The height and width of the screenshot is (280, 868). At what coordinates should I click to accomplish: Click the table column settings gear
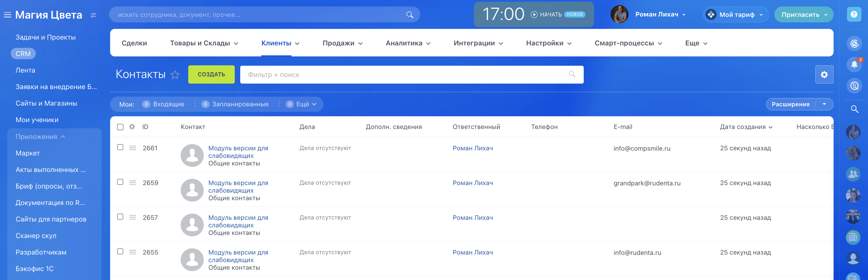point(132,127)
